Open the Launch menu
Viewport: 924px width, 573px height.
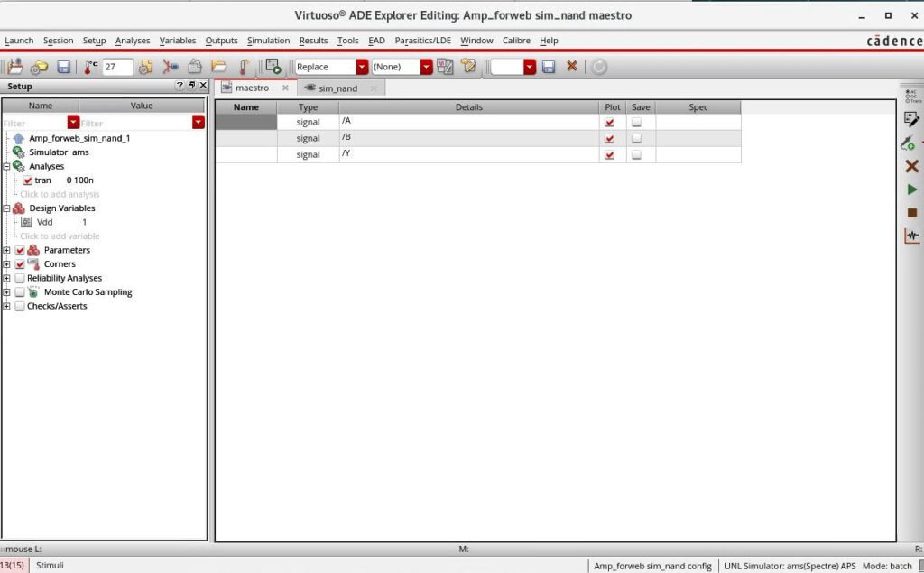point(19,41)
